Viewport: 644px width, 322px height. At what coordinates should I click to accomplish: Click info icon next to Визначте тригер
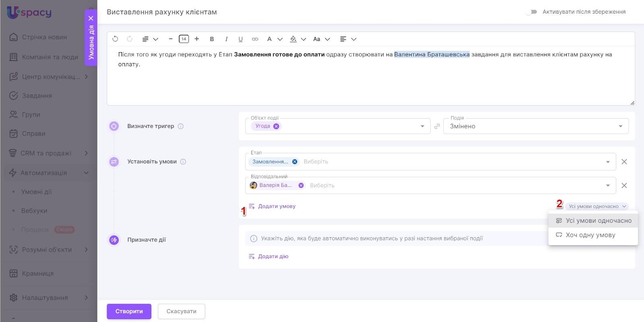(x=181, y=126)
